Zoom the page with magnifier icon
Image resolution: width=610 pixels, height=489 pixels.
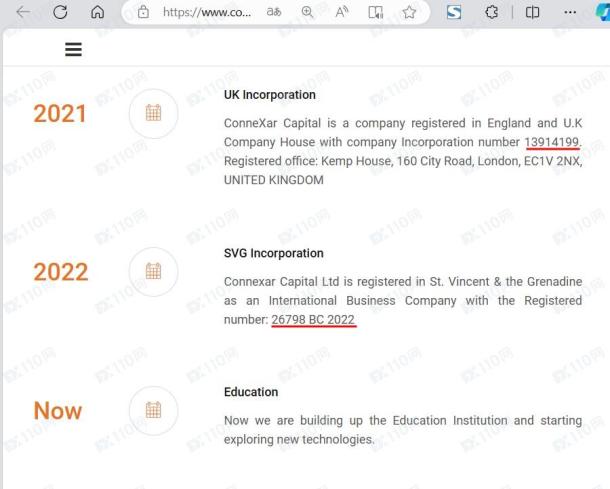307,12
